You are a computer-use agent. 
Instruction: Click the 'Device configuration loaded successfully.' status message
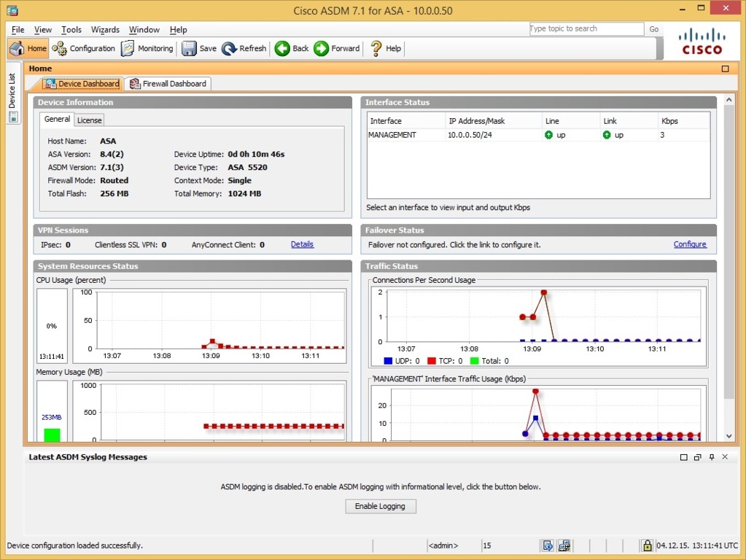[x=74, y=545]
